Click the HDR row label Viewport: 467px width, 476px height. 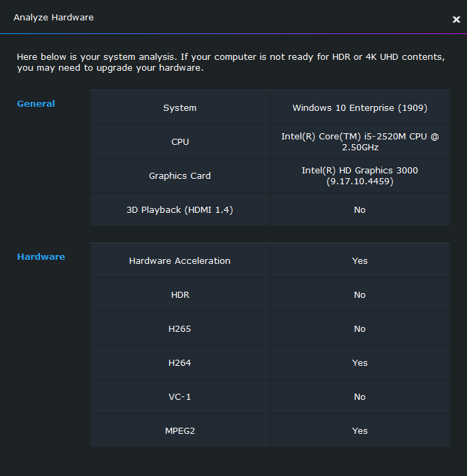point(180,295)
